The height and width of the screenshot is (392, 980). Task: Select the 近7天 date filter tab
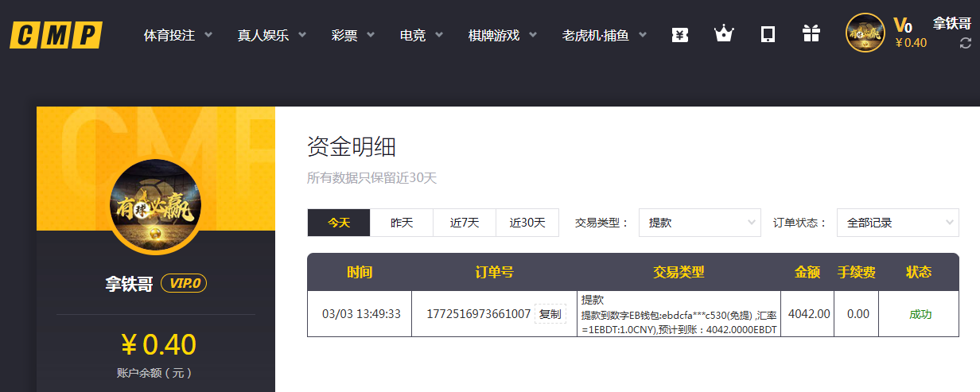[x=465, y=223]
